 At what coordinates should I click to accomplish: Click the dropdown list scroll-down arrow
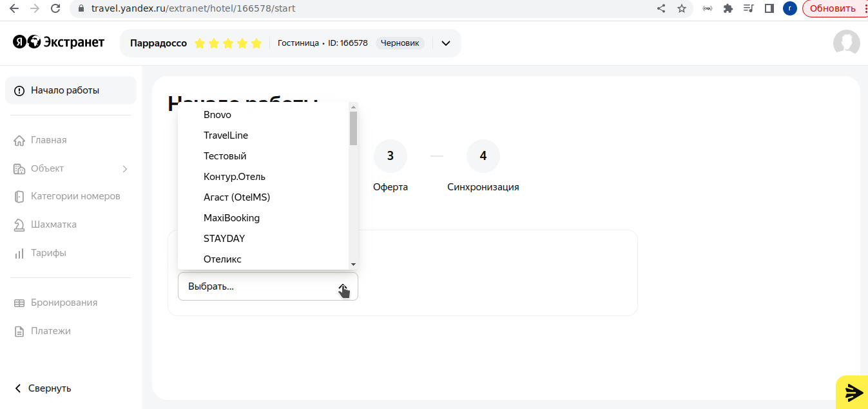click(x=353, y=264)
